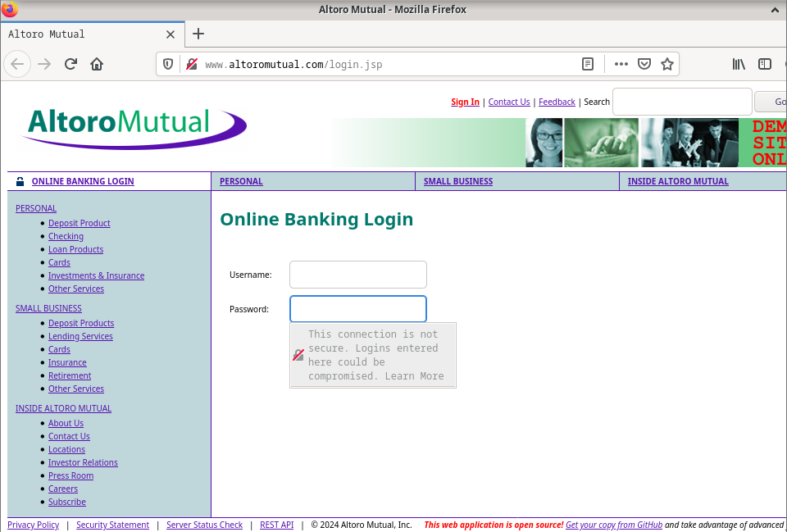Close the Altoro Mutual tab
This screenshot has width=787, height=532.
click(x=171, y=34)
